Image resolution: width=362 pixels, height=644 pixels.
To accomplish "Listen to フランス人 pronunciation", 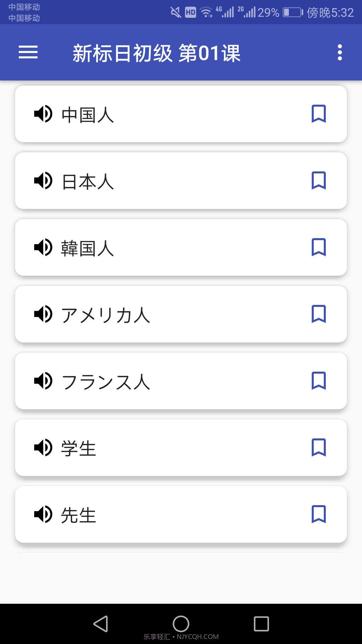I will (x=43, y=381).
